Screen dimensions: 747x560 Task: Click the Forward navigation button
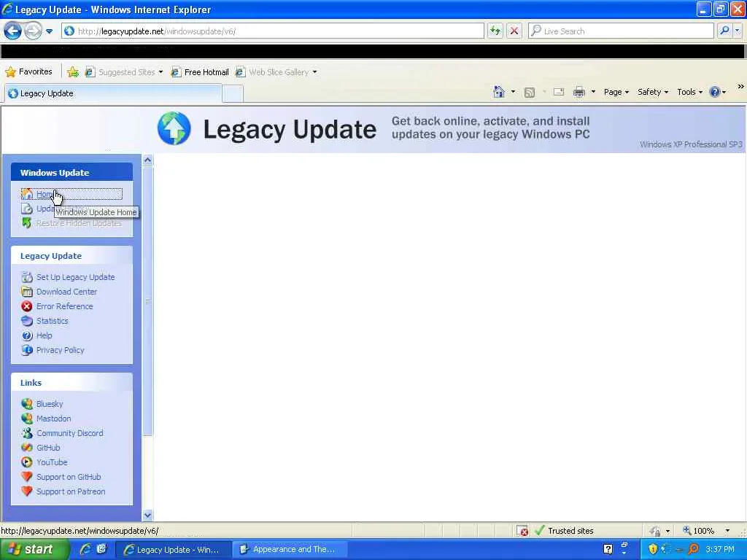point(33,31)
